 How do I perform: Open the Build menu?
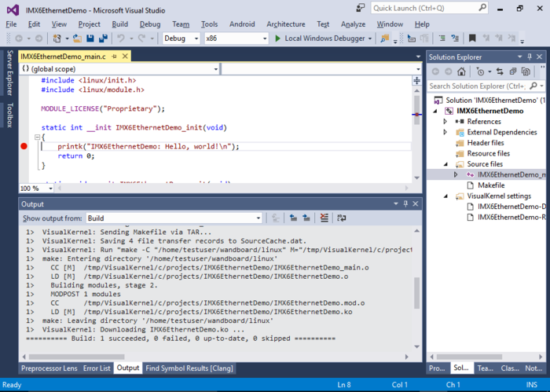119,24
